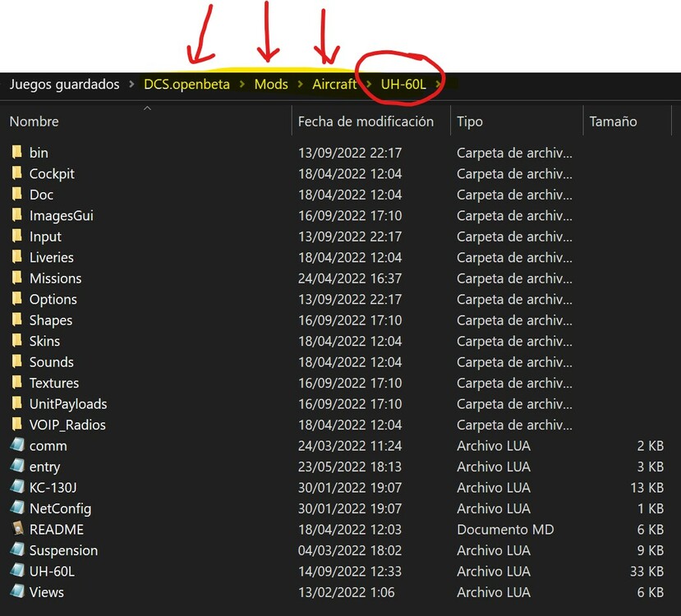The image size is (681, 616).
Task: Click '9 KB' size of Suspension
Action: 650,550
